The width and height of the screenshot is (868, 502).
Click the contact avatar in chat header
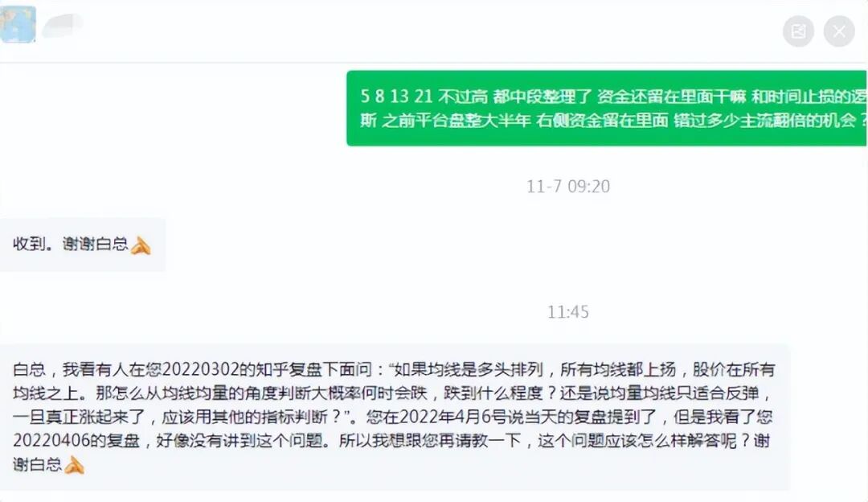click(18, 24)
